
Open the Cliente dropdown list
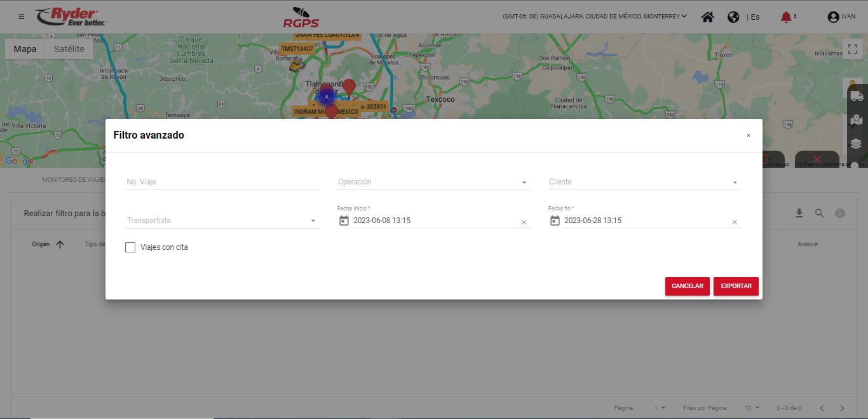coord(735,182)
